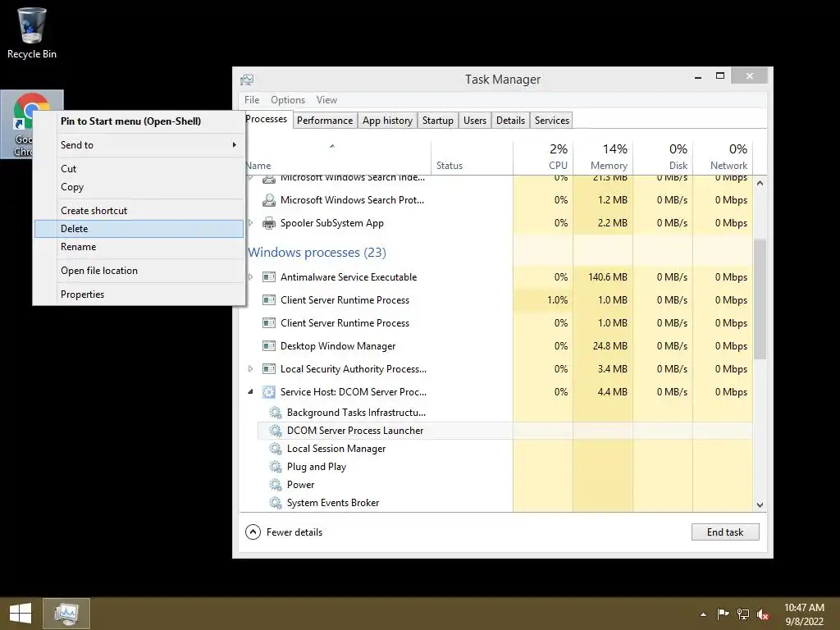Expand the Antimalware Service Executable row
Image resolution: width=840 pixels, height=630 pixels.
click(250, 277)
